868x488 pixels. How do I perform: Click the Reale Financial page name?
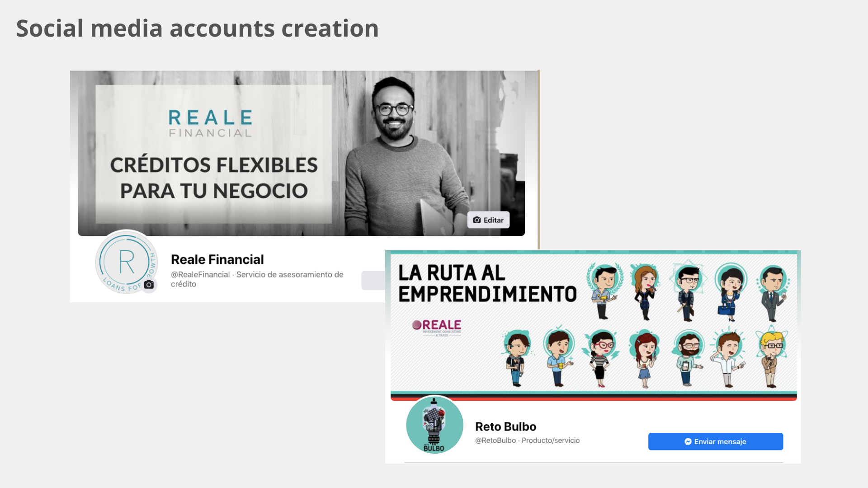click(217, 259)
